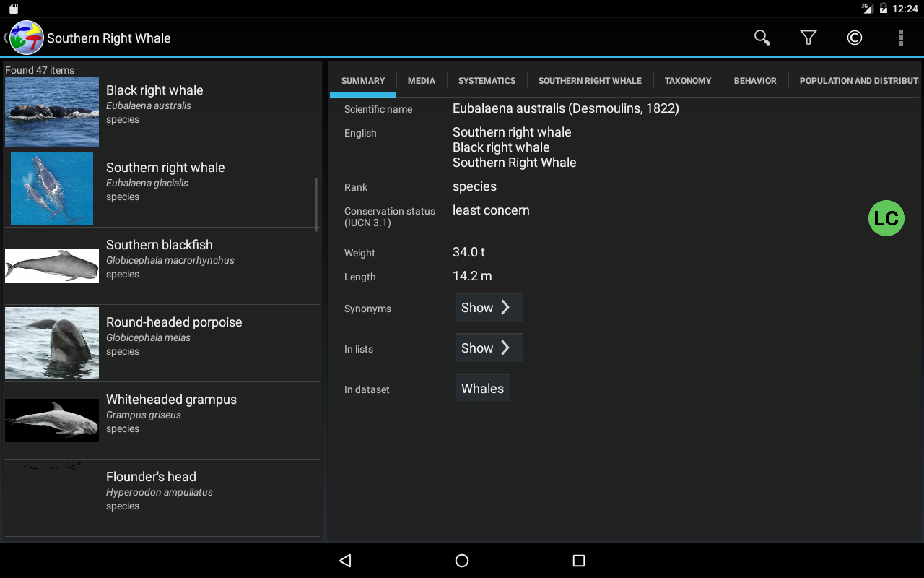Switch to the Summary tab

[363, 81]
